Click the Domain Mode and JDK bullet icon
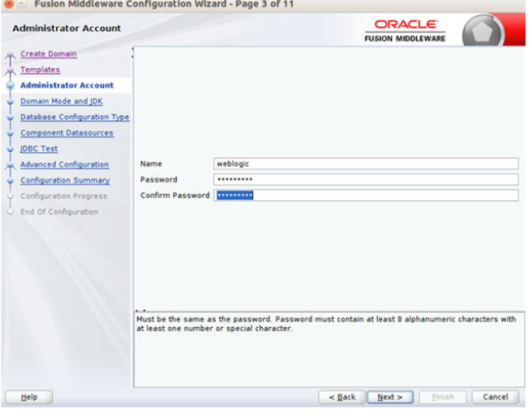Screen dimensions: 532x413 pyautogui.click(x=10, y=101)
